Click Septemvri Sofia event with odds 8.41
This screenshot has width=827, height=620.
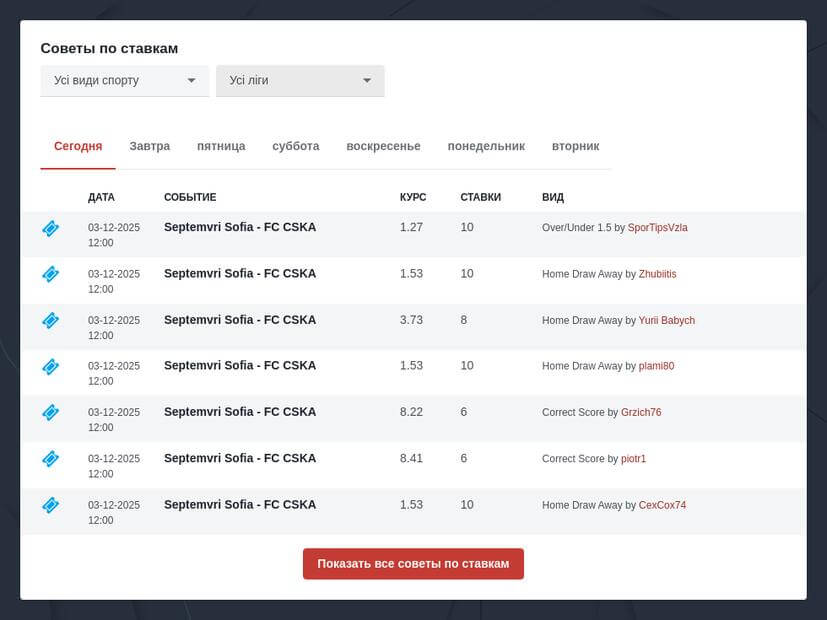coord(240,458)
